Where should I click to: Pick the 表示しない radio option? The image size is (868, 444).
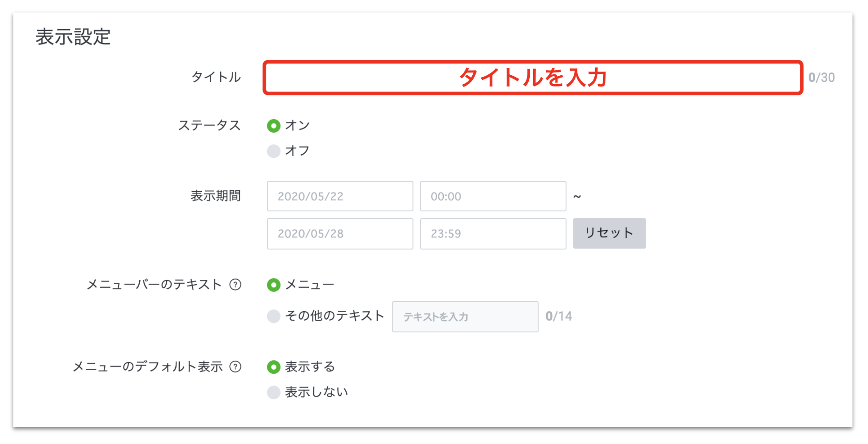tap(274, 392)
